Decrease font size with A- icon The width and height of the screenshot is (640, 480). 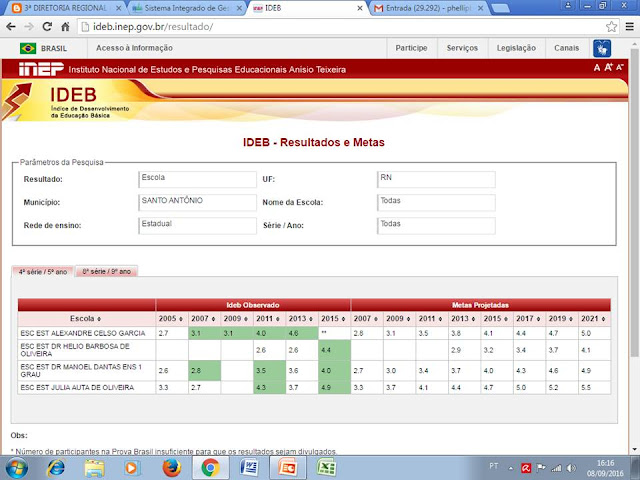click(620, 67)
